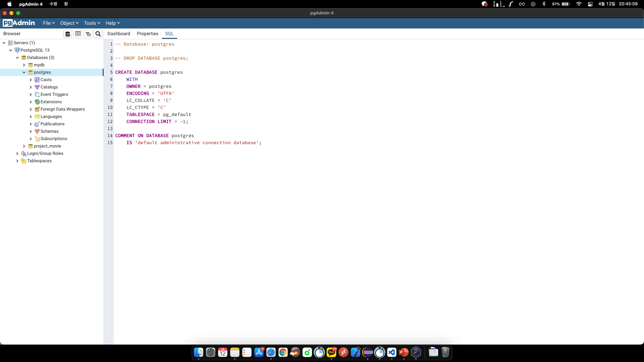Viewport: 644px width, 362px height.
Task: Expand the Extensions node
Action: click(x=31, y=102)
